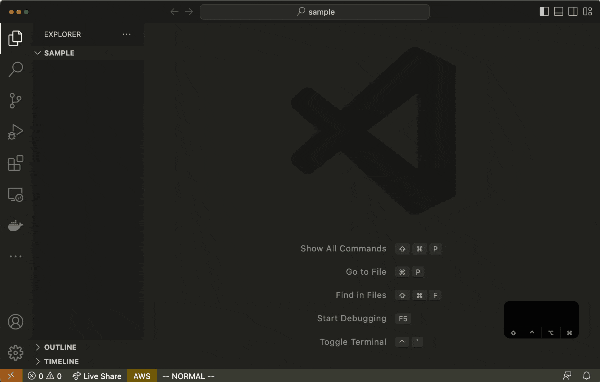Toggle the bottom panel layout icon
Viewport: 600px width, 382px height.
point(558,11)
